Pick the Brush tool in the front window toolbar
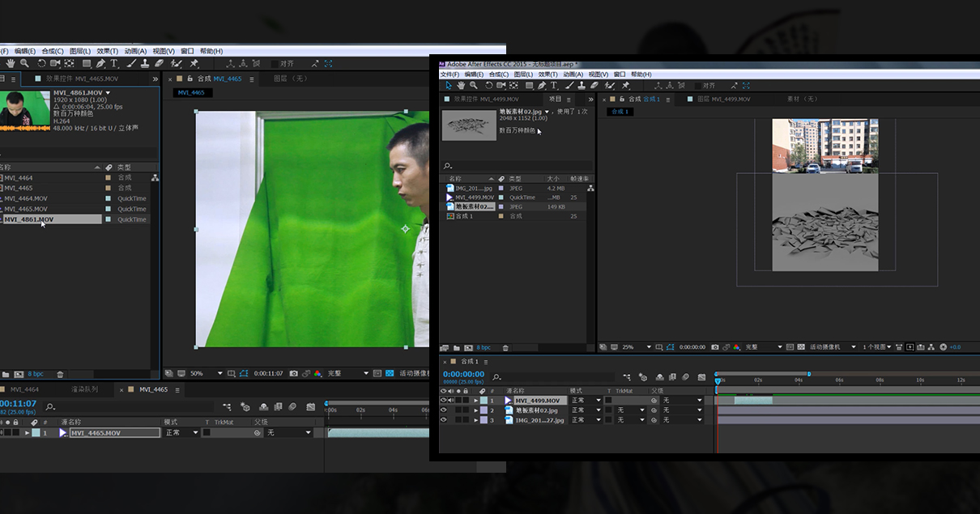This screenshot has width=980, height=514. [570, 85]
